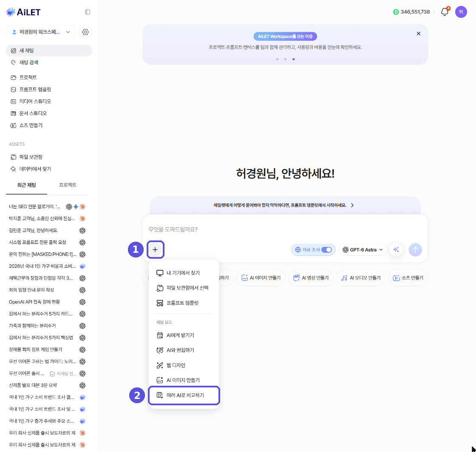The image size is (476, 452).
Task: Open chat '장애물 회피 점프 게임 만들기'
Action: 47,350
